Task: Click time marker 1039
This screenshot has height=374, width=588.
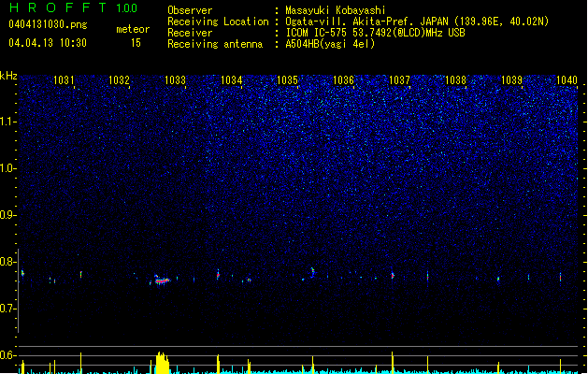Action: [511, 80]
